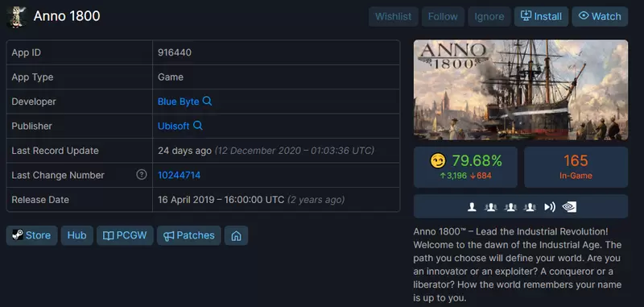Toggle Wishlist for Anno 1800
The height and width of the screenshot is (307, 644).
tap(394, 16)
